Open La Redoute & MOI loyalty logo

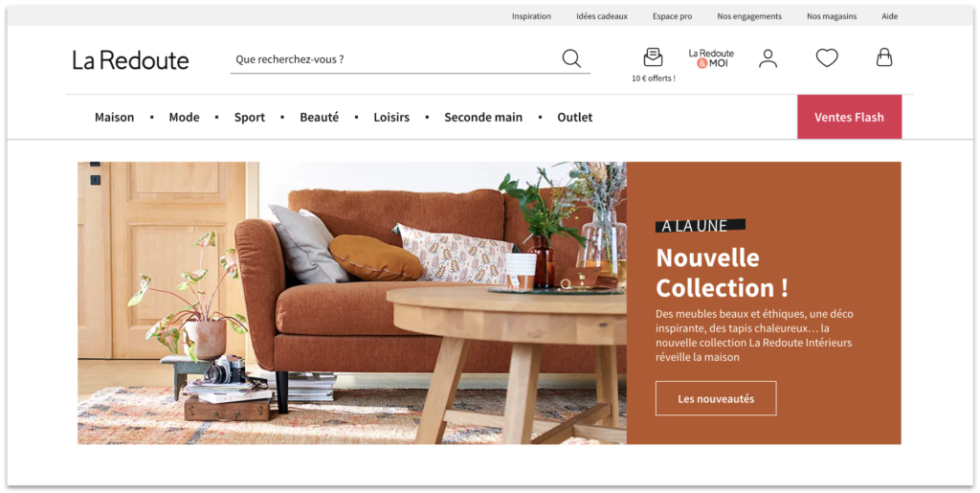pyautogui.click(x=711, y=58)
